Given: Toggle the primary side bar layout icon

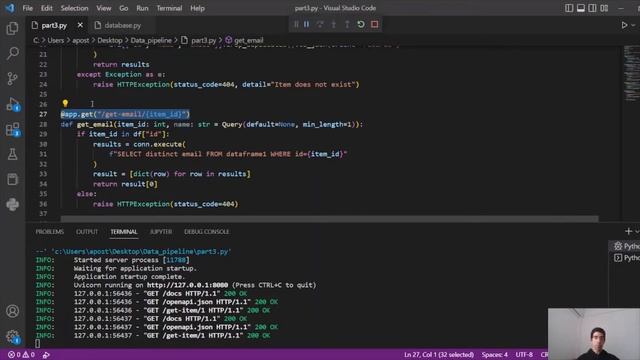Looking at the screenshot, I should (x=569, y=8).
